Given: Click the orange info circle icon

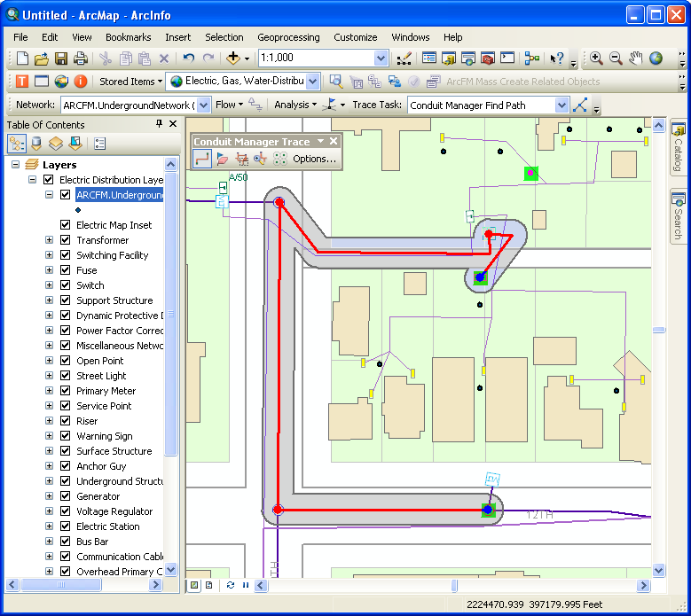Looking at the screenshot, I should tap(80, 82).
